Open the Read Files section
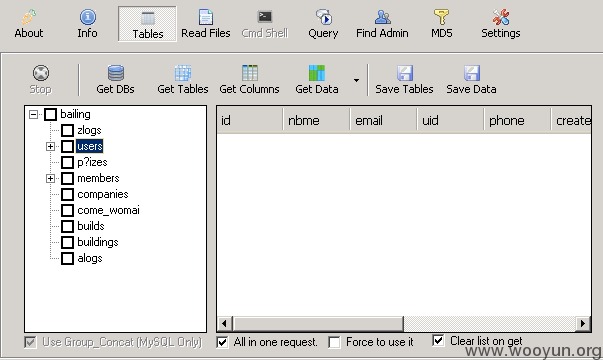 (206, 24)
